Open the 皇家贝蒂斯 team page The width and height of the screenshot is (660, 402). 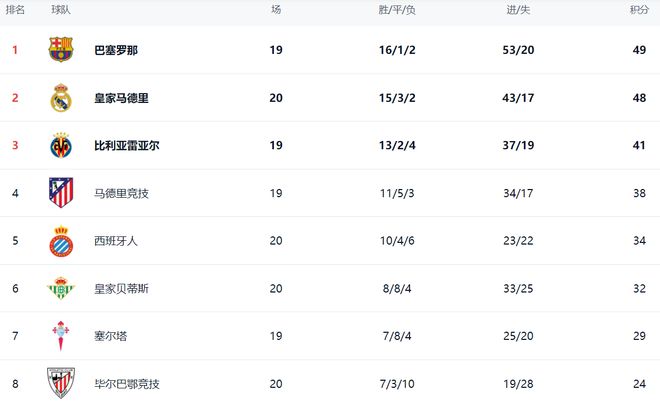(x=121, y=289)
